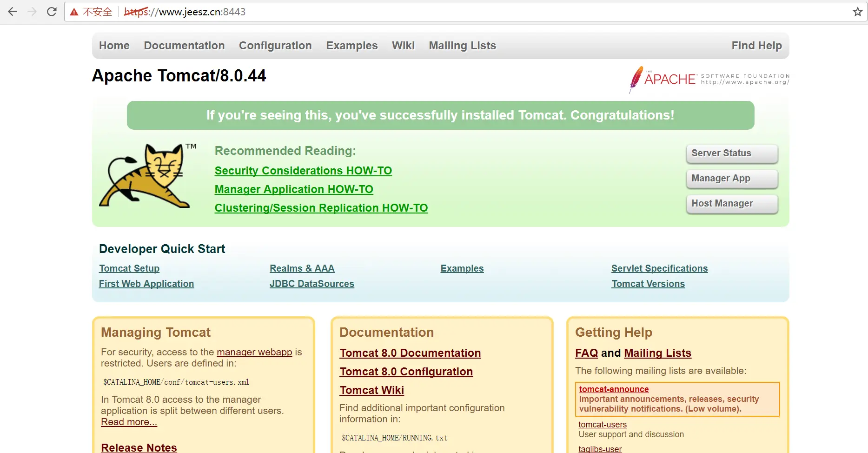This screenshot has height=453, width=868.
Task: Open Security Considerations HOW-TO link
Action: point(303,171)
